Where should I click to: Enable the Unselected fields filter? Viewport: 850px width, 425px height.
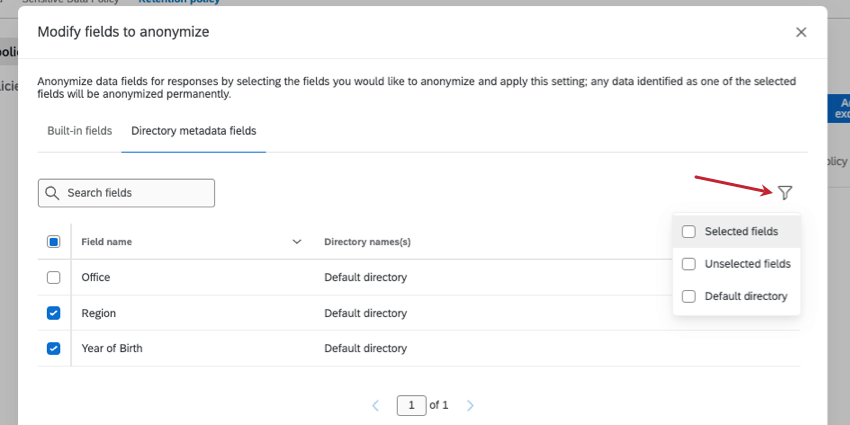(x=689, y=264)
